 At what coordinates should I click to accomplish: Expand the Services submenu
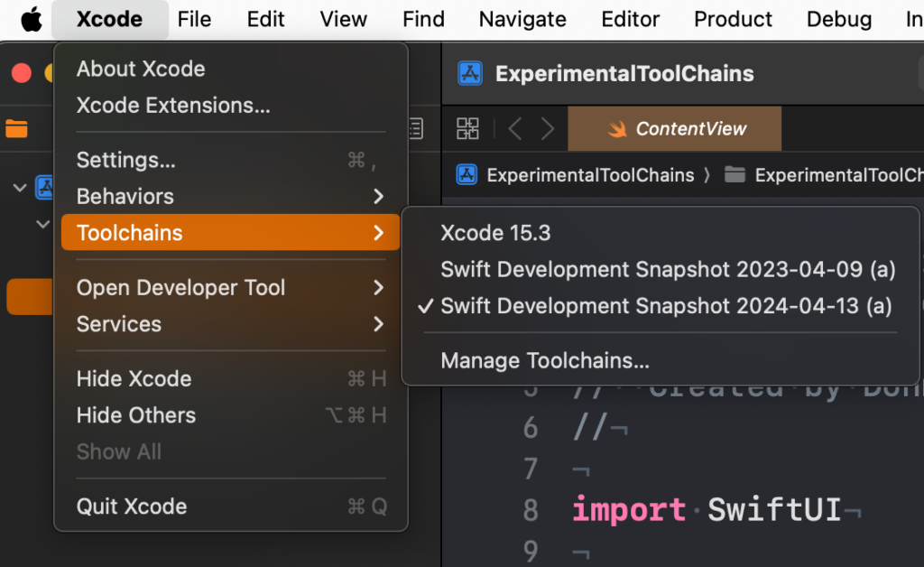tap(230, 324)
